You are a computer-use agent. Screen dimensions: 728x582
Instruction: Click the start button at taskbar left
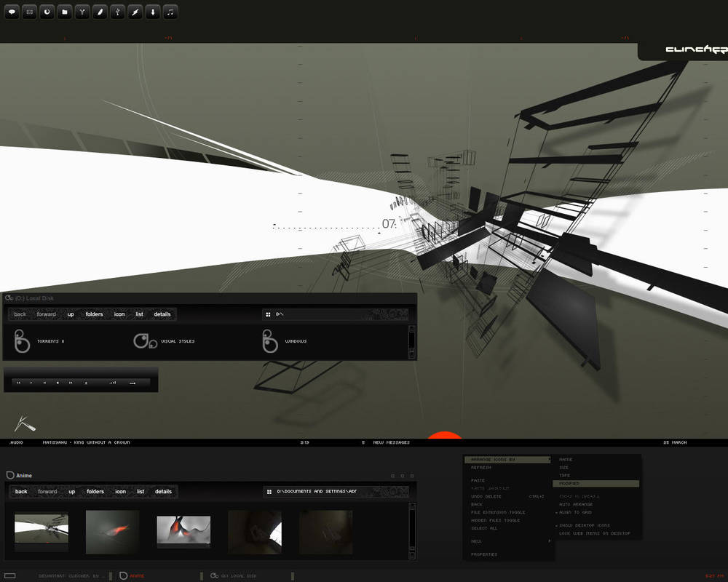(9, 576)
